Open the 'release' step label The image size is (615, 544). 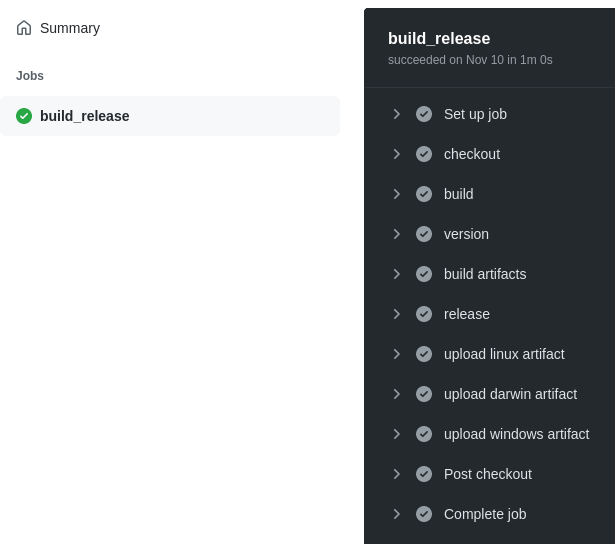pyautogui.click(x=467, y=314)
